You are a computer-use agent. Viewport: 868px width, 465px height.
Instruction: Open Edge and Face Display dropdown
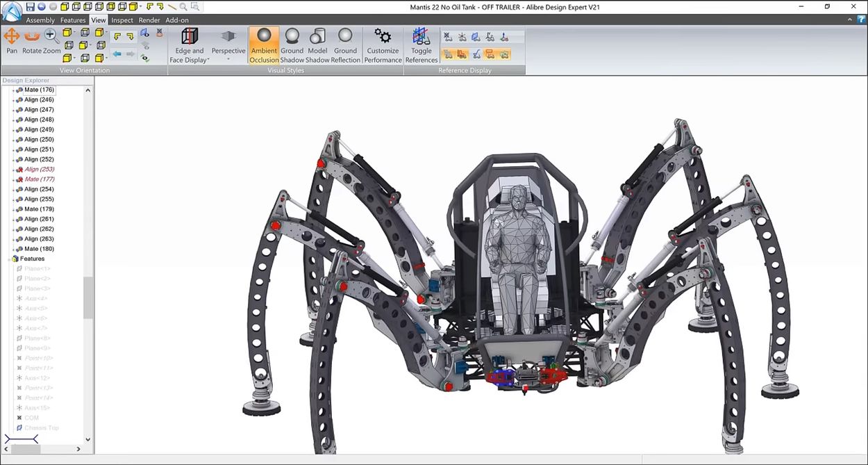point(189,46)
